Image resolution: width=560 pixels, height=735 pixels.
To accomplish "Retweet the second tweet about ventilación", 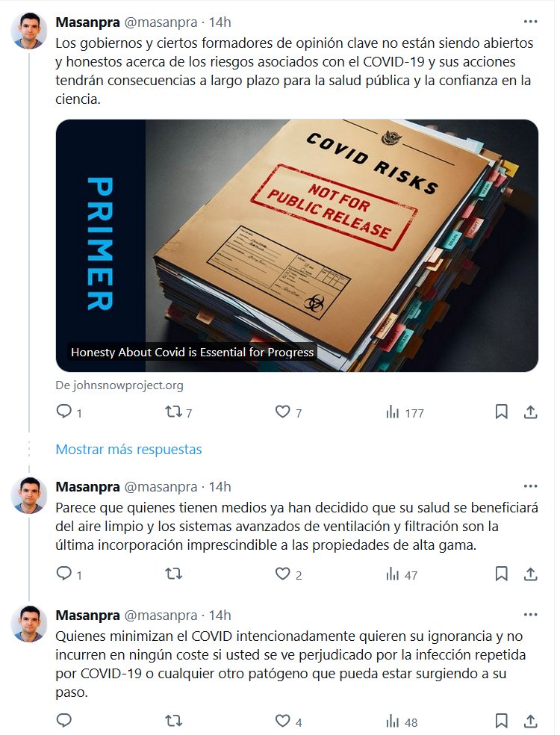I will [173, 574].
